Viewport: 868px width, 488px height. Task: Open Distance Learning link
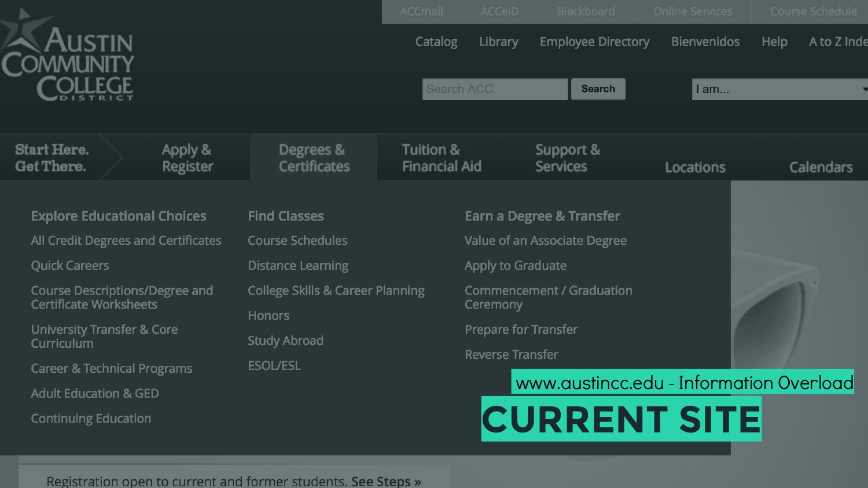[298, 265]
